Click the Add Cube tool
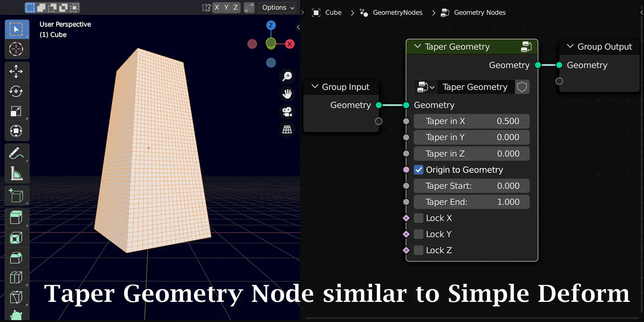The height and width of the screenshot is (322, 644). coord(16,196)
